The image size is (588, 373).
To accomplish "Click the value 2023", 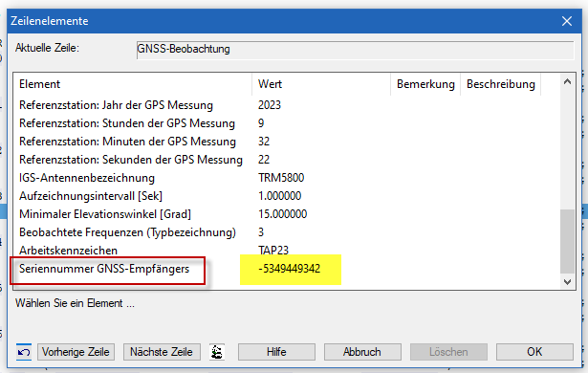I will click(270, 105).
